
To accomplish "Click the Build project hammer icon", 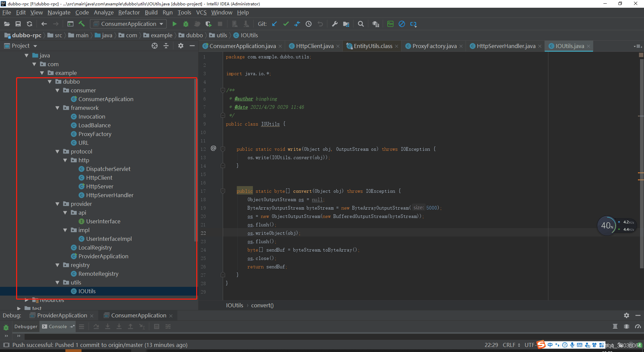I will click(x=82, y=24).
